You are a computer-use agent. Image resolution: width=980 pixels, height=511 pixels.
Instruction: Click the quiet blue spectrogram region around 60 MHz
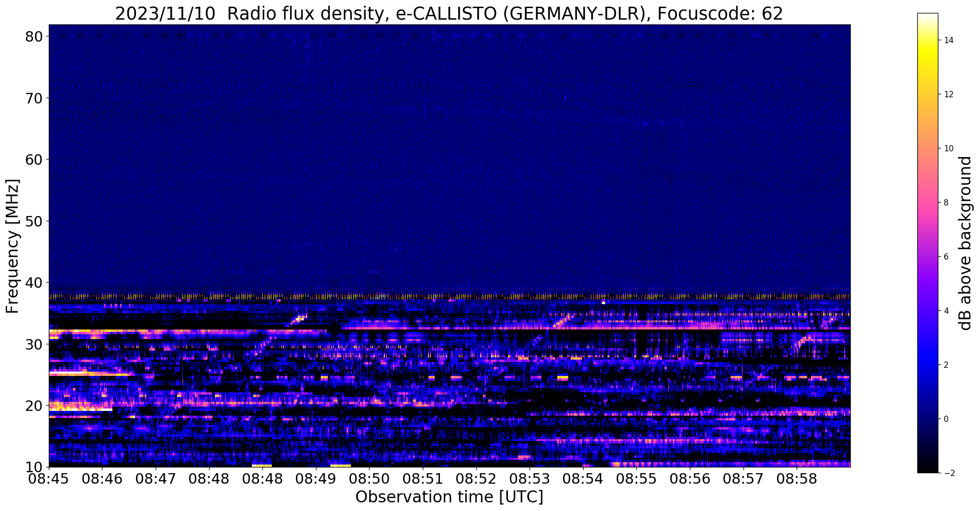pos(449,159)
